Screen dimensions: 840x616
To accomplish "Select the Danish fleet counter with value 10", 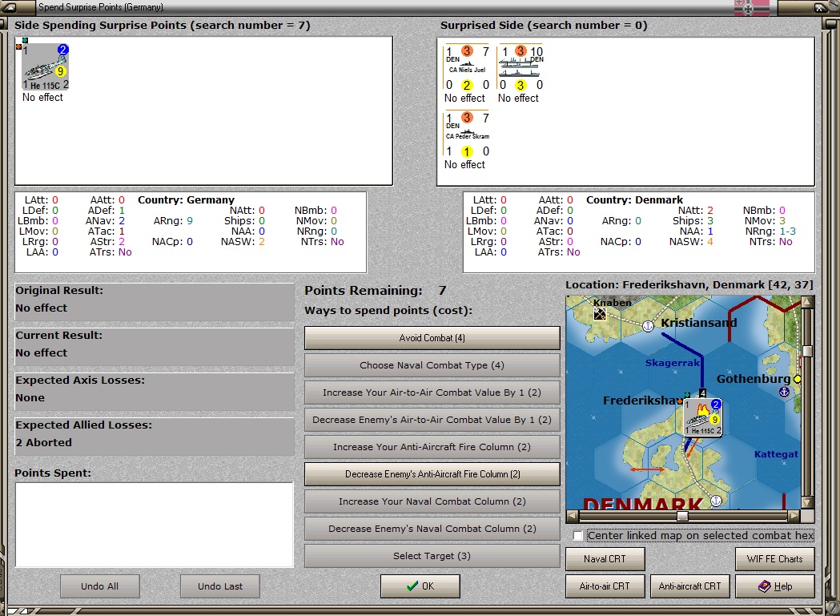I will coord(520,68).
